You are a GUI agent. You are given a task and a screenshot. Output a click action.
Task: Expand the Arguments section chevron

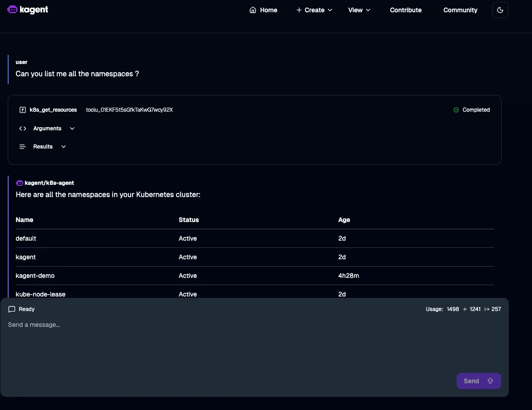click(72, 128)
